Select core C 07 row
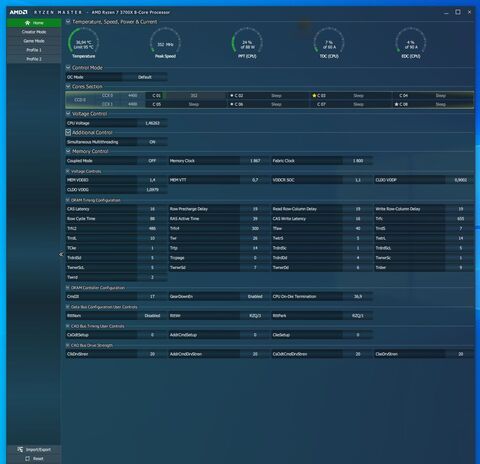Image resolution: width=480 pixels, height=464 pixels. [x=351, y=104]
